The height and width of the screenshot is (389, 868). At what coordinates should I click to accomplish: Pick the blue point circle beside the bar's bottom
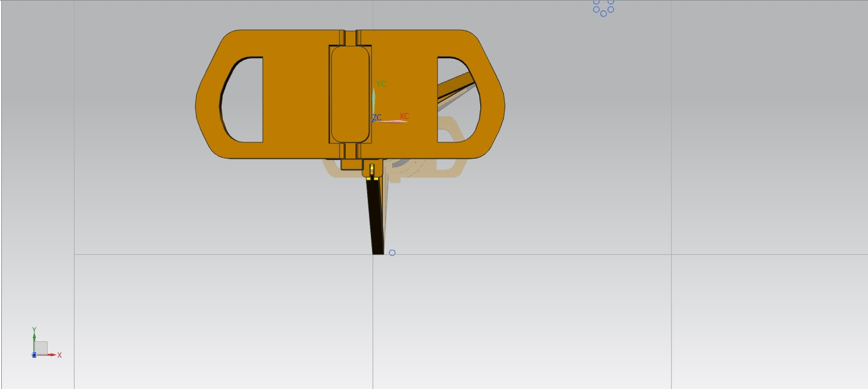click(x=392, y=253)
